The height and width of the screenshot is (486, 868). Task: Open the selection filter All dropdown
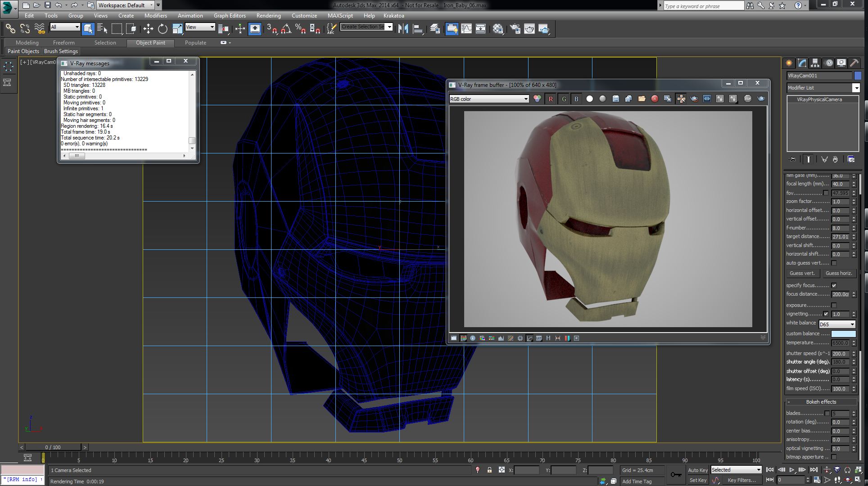coord(65,27)
